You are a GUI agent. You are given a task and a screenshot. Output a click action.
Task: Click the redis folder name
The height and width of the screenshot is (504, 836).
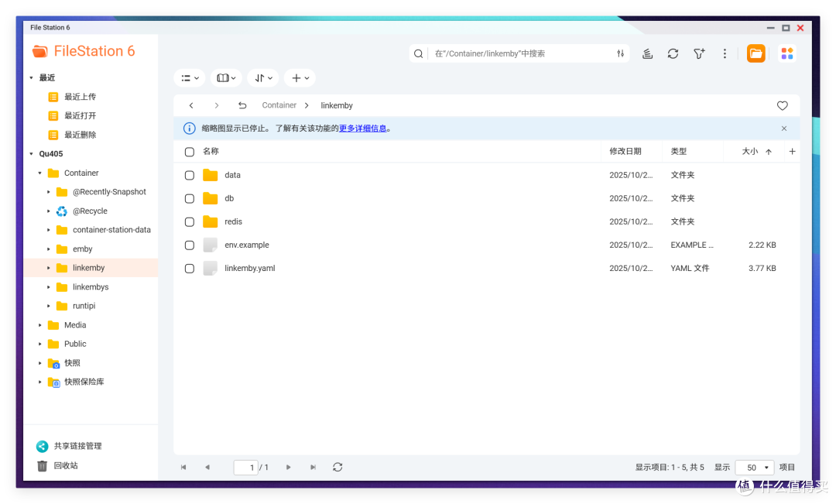click(x=233, y=222)
